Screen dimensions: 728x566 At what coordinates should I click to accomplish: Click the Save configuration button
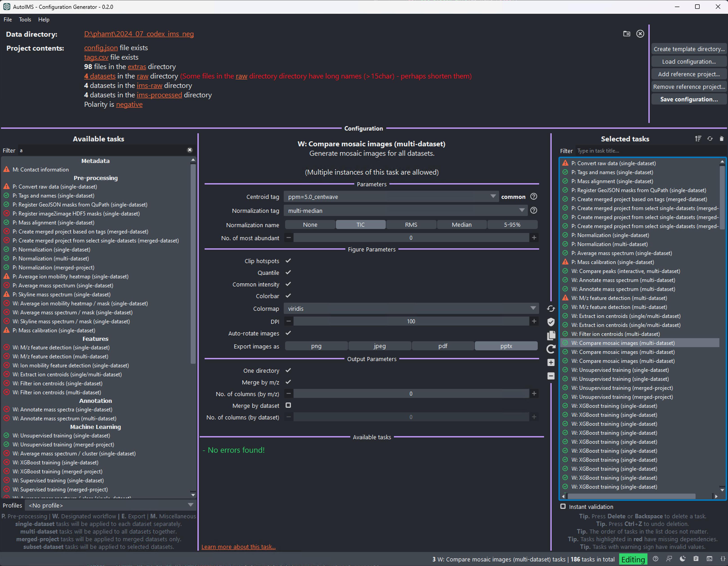click(689, 99)
